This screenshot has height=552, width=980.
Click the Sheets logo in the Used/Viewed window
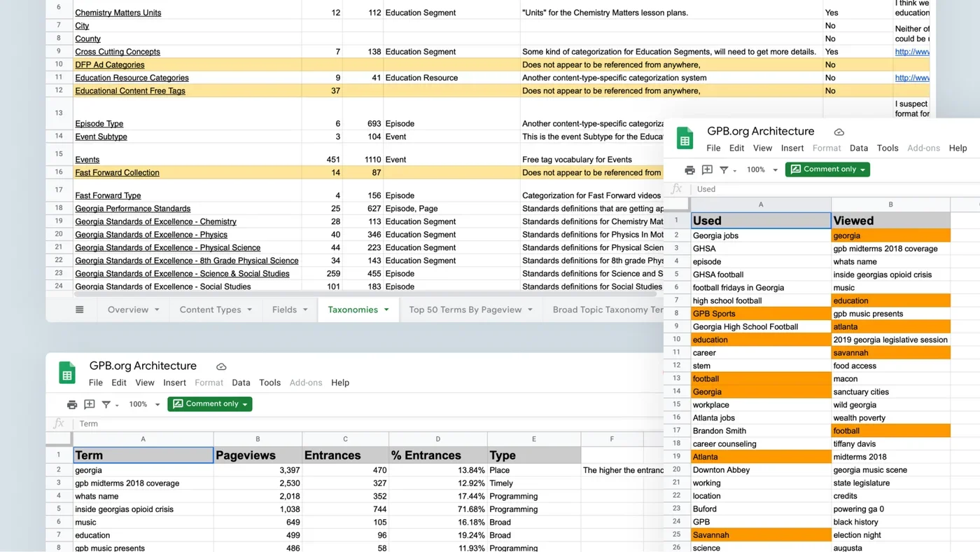(685, 139)
